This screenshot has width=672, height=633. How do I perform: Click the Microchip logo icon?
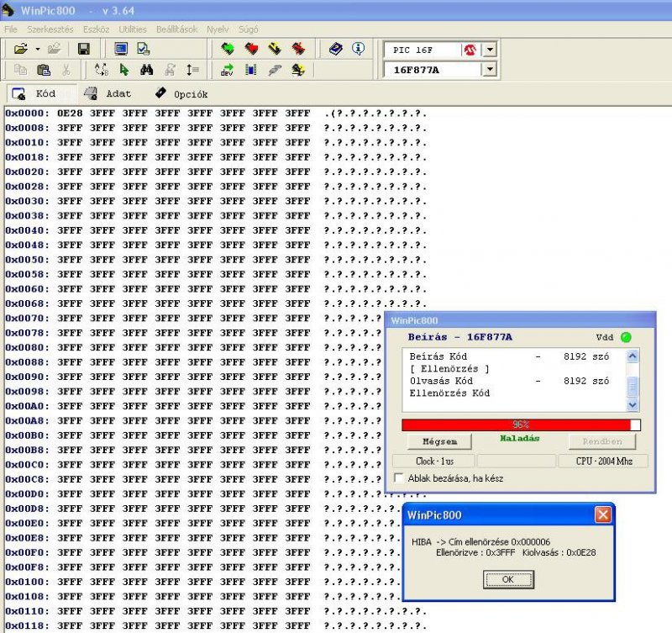tap(470, 50)
